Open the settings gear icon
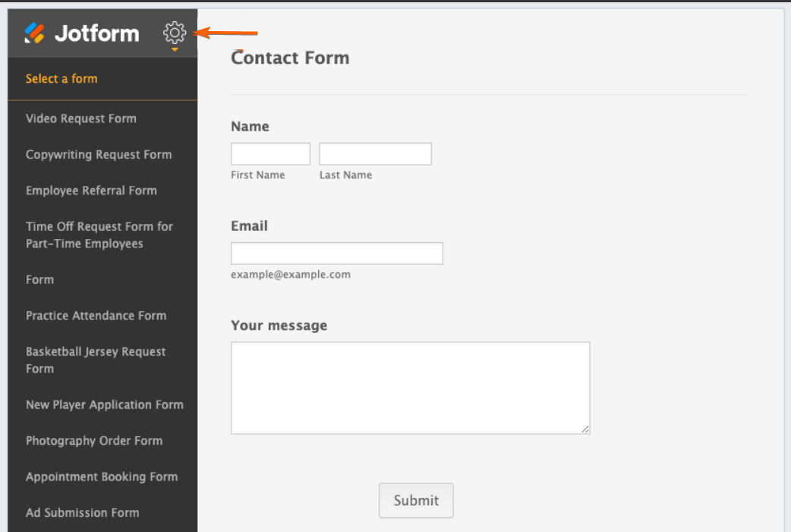Screen dimensions: 791x532 click(x=175, y=33)
